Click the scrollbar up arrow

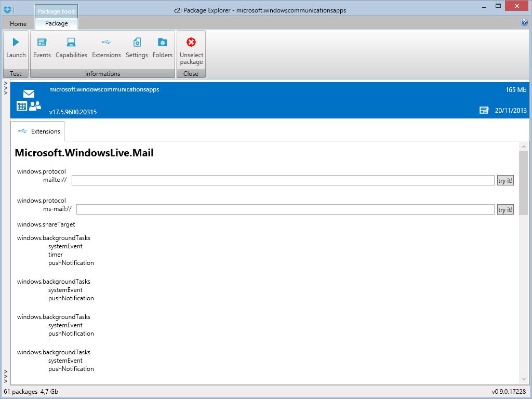tap(524, 147)
